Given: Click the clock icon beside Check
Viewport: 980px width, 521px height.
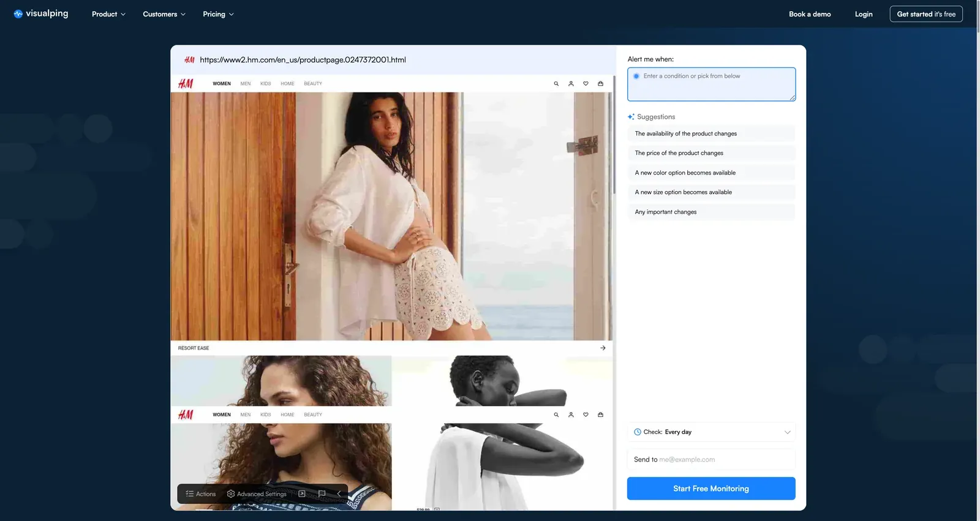Looking at the screenshot, I should click(x=638, y=432).
